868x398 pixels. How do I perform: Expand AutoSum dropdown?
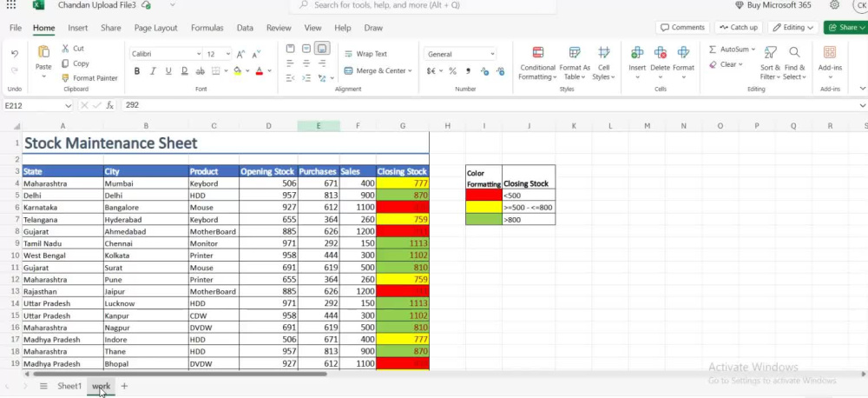(x=753, y=50)
